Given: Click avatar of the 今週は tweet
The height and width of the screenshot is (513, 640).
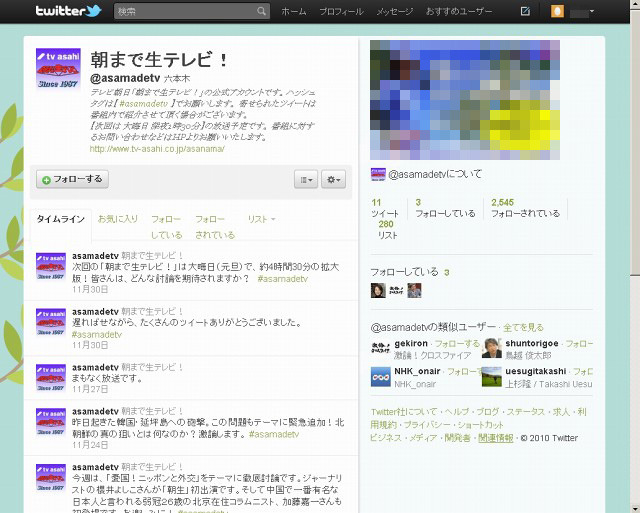Looking at the screenshot, I should coord(51,478).
